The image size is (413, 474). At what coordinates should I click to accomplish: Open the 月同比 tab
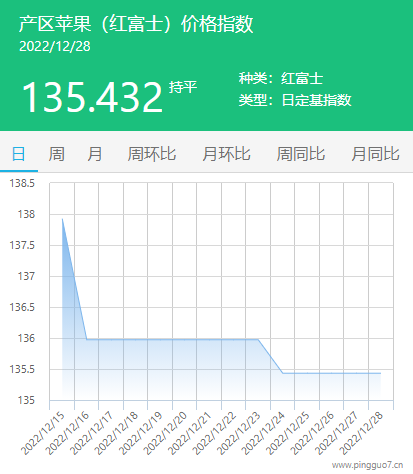tap(375, 154)
